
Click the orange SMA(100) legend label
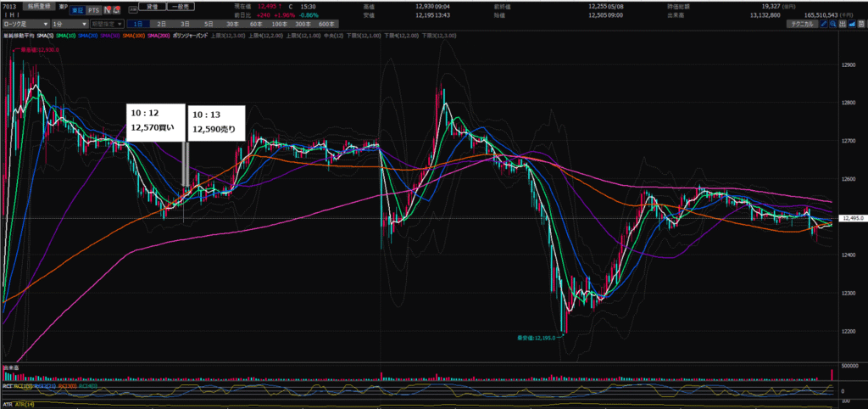click(x=133, y=36)
